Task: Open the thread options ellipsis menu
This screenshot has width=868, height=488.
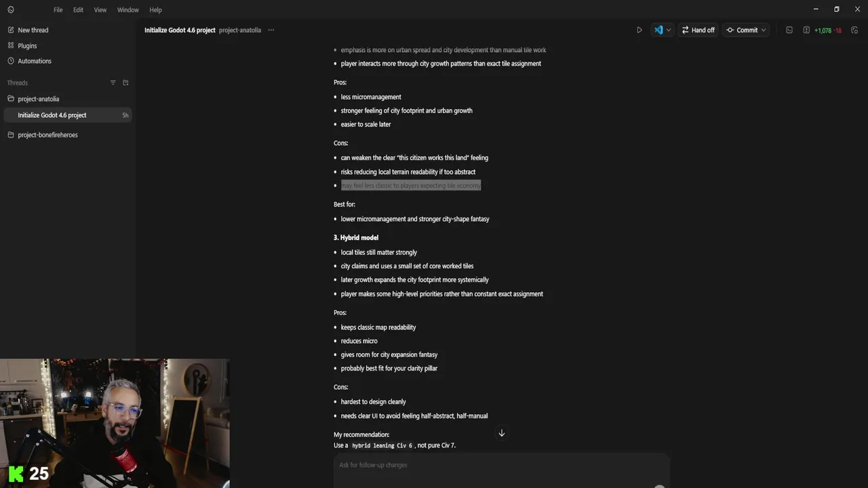Action: coord(271,30)
